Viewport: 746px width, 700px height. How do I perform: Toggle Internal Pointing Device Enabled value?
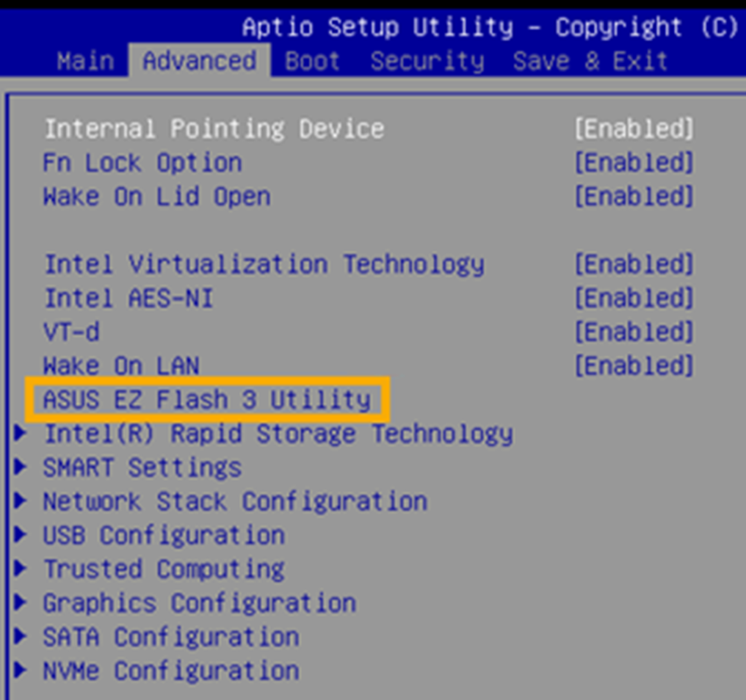(633, 129)
